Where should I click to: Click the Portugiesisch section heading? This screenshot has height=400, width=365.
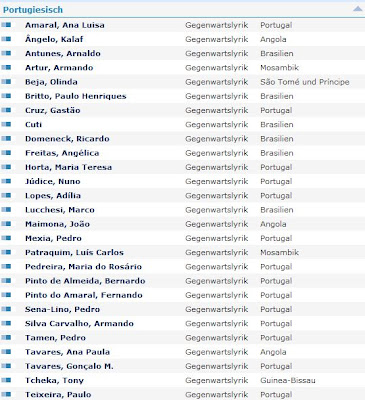[x=33, y=10]
